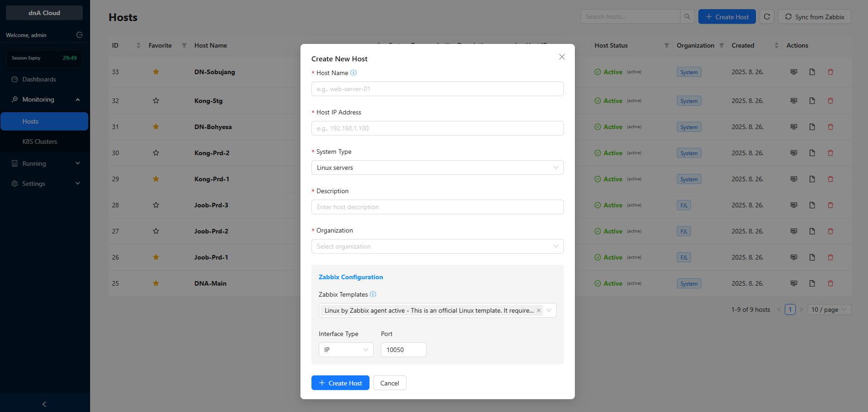The image size is (868, 412).
Task: Click Cancel in the Create New Host dialog
Action: click(x=390, y=383)
